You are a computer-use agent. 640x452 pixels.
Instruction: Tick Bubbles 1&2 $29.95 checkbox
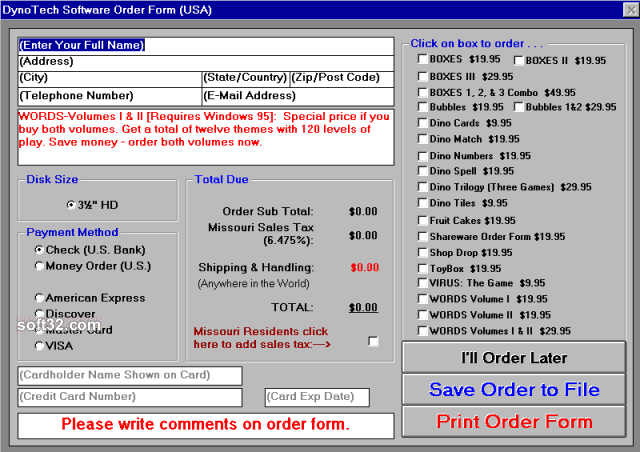click(x=518, y=107)
